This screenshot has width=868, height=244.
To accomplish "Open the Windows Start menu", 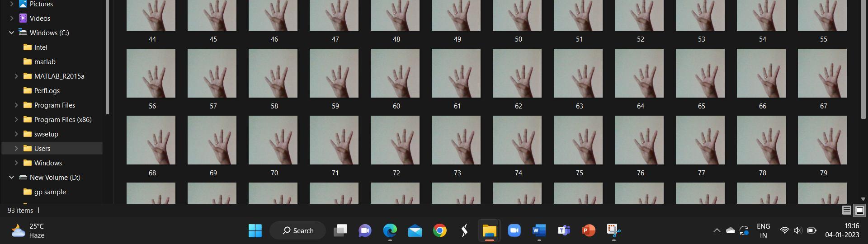I will point(255,230).
